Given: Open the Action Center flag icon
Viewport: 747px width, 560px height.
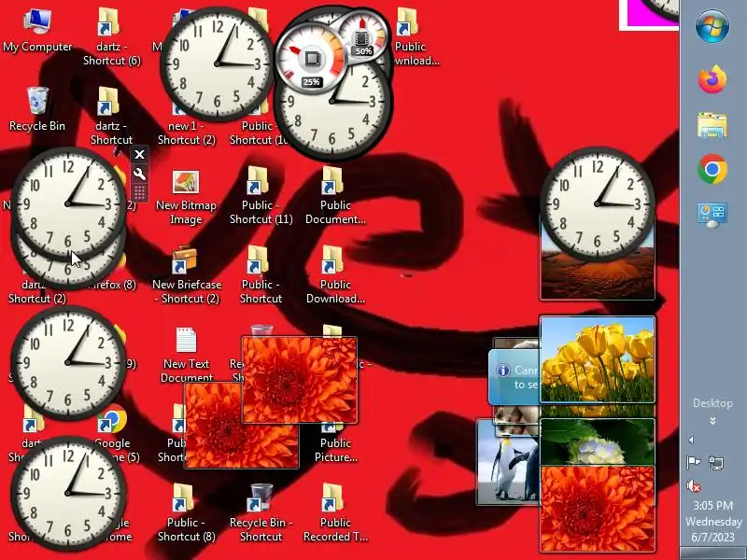Looking at the screenshot, I should 693,462.
